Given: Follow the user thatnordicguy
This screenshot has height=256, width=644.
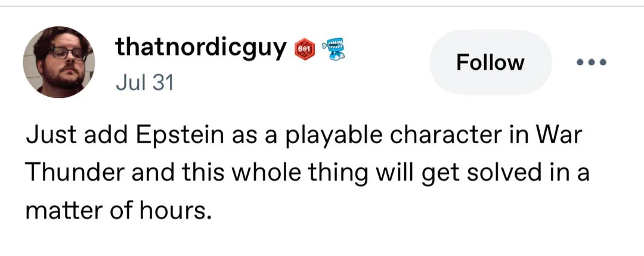Looking at the screenshot, I should pyautogui.click(x=490, y=62).
